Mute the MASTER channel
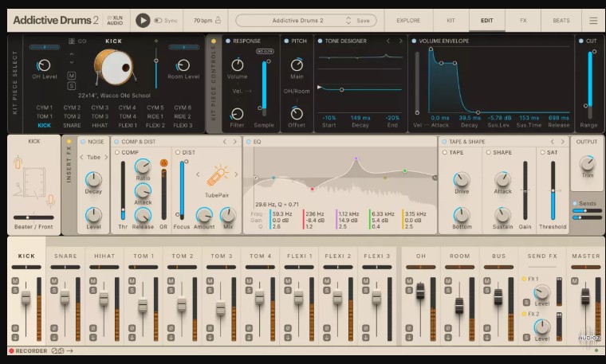The image size is (606, 364). coord(575,280)
